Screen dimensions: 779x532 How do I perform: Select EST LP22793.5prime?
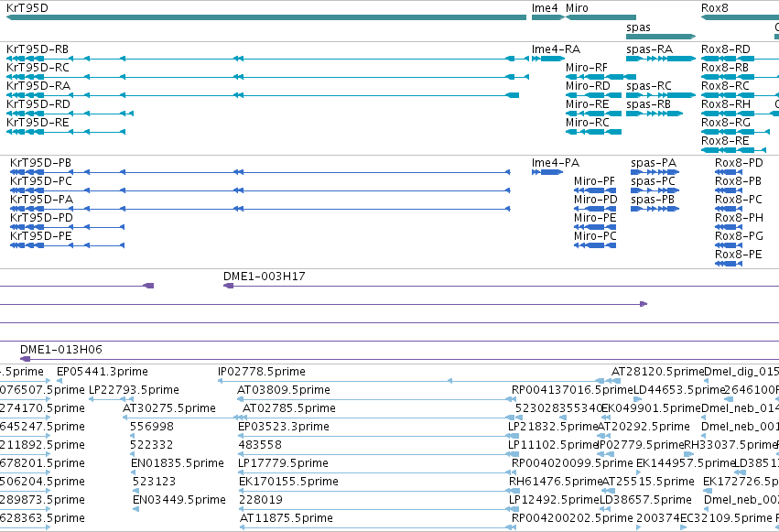(x=134, y=390)
